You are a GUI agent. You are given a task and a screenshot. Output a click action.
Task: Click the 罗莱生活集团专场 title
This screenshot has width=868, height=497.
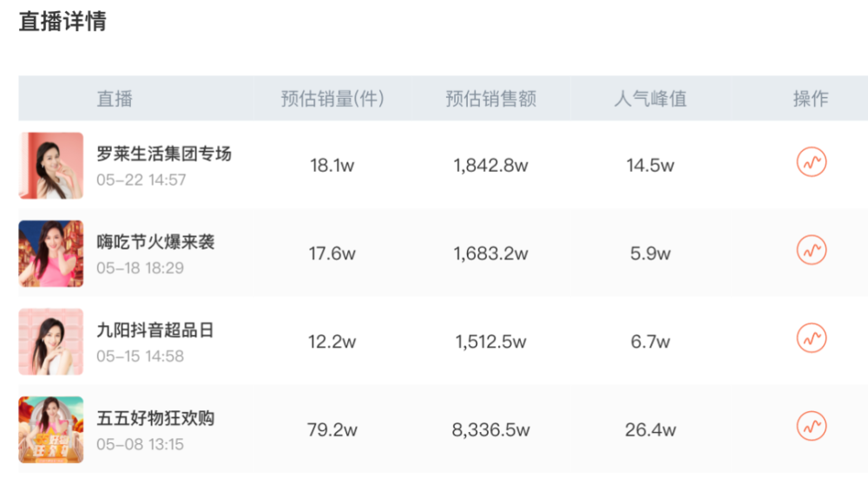click(x=164, y=154)
